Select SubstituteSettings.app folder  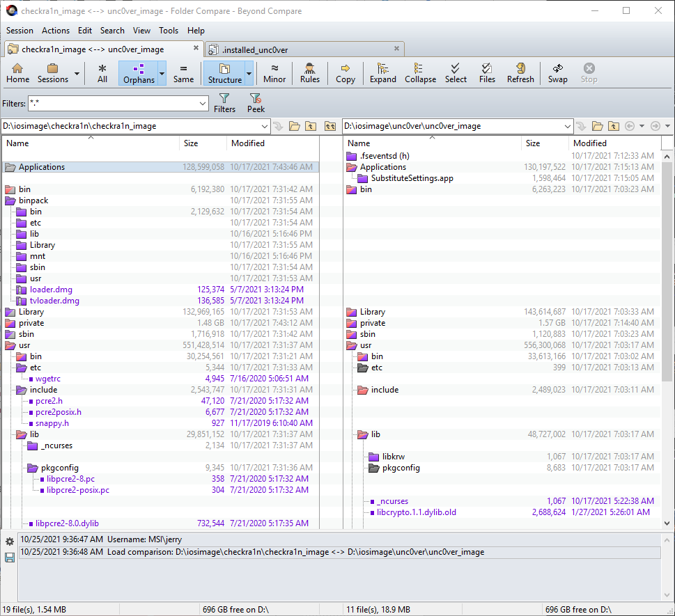coord(412,178)
